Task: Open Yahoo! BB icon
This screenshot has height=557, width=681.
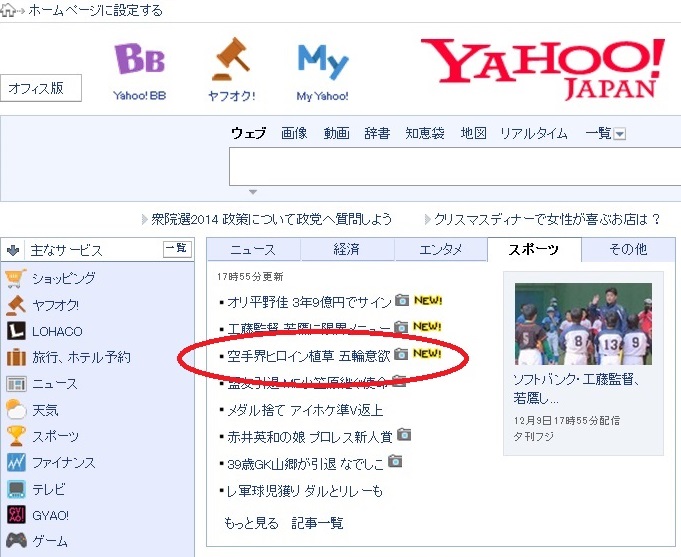Action: (138, 61)
